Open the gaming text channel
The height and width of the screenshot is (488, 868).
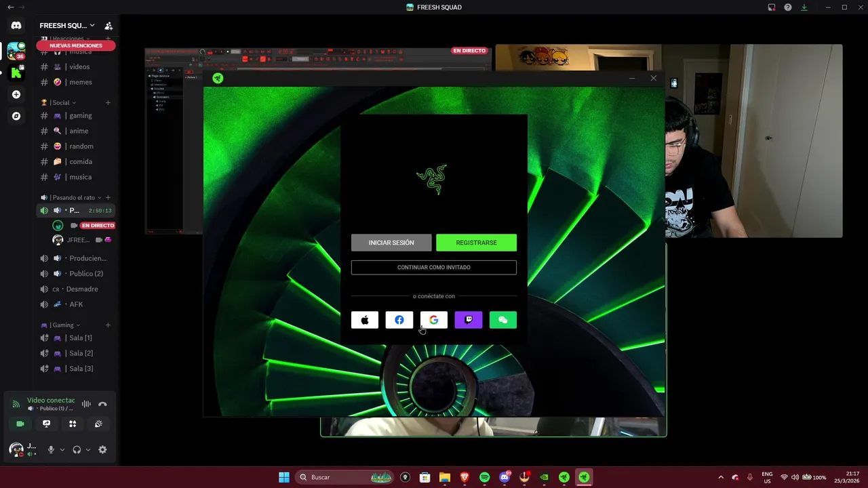[x=76, y=115]
